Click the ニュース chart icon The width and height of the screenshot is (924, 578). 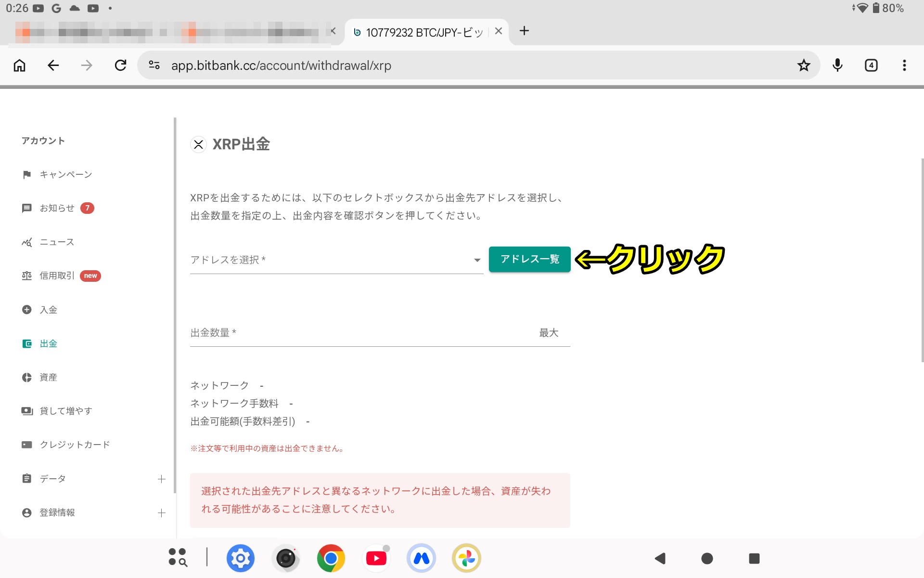[27, 242]
